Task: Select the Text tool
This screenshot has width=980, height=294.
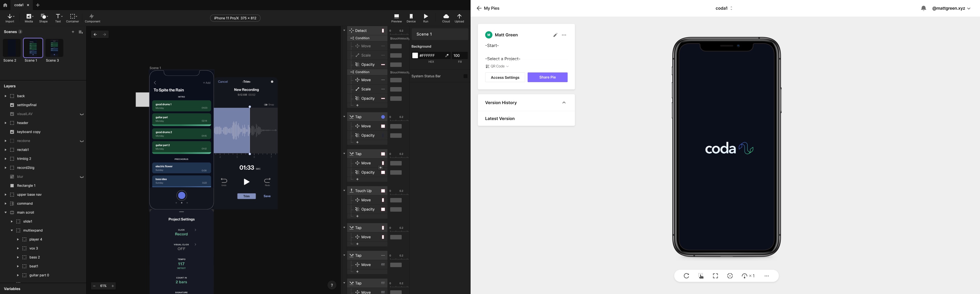Action: (58, 18)
